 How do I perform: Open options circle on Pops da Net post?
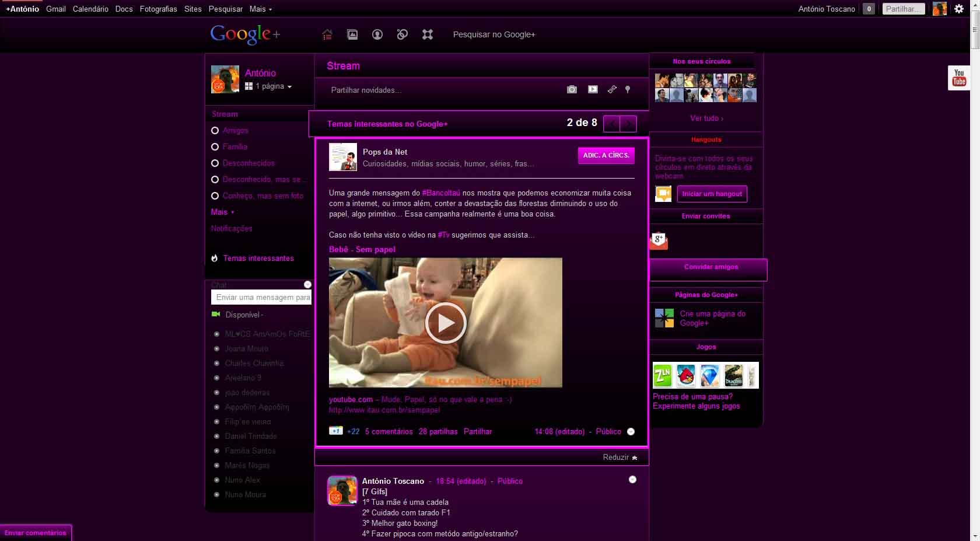(x=631, y=431)
